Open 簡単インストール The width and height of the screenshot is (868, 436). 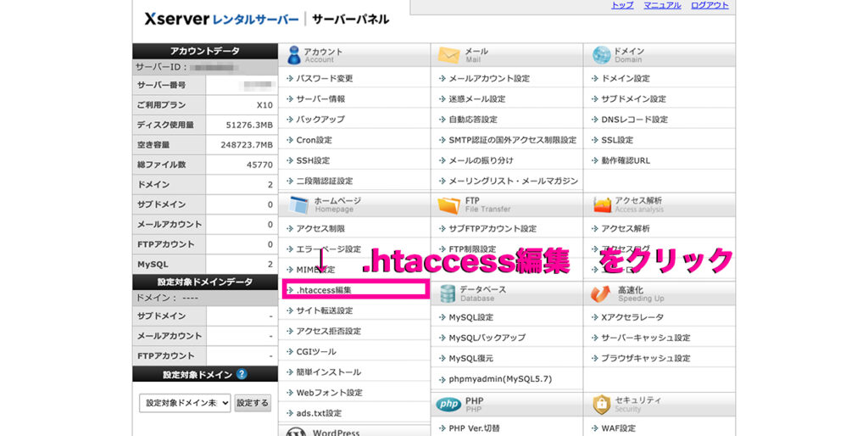pyautogui.click(x=328, y=372)
